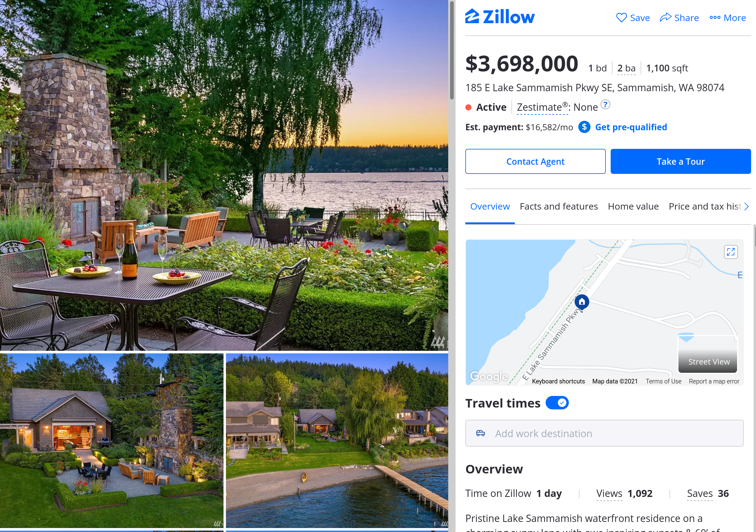756x532 pixels.
Task: Click the Take a Tour button
Action: 681,161
